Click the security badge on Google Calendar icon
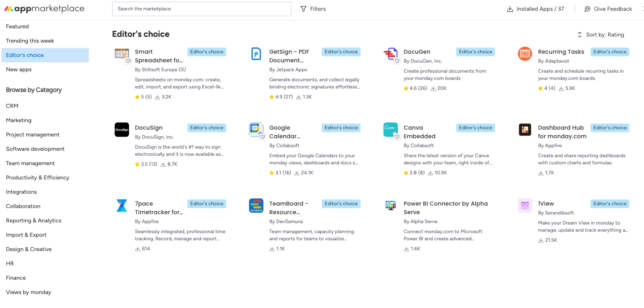This screenshot has height=308, width=644. [263, 137]
